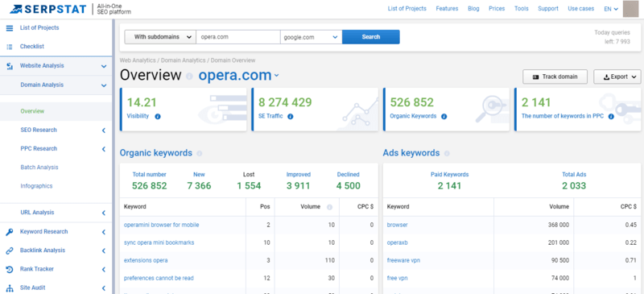644x294 pixels.
Task: Click the Domain Analytics breadcrumb
Action: [x=184, y=60]
